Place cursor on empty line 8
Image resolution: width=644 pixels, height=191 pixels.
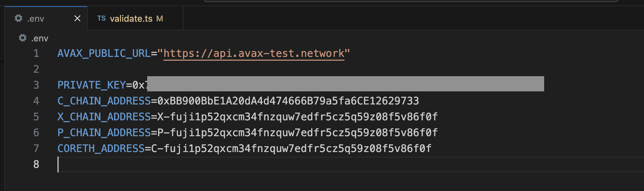pos(207,164)
